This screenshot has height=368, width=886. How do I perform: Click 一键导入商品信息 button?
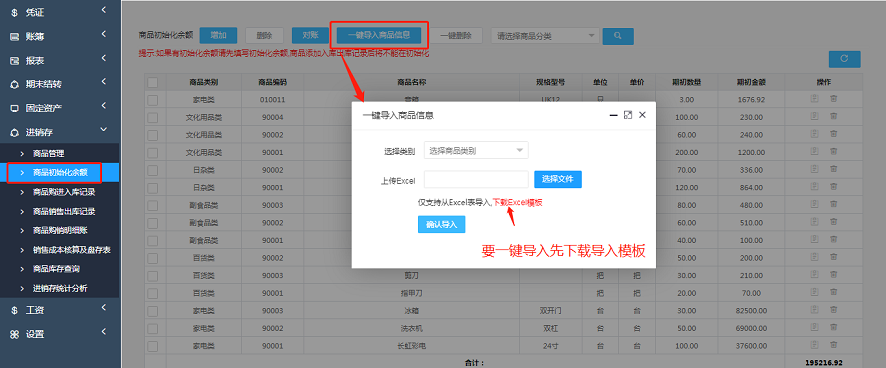click(379, 35)
